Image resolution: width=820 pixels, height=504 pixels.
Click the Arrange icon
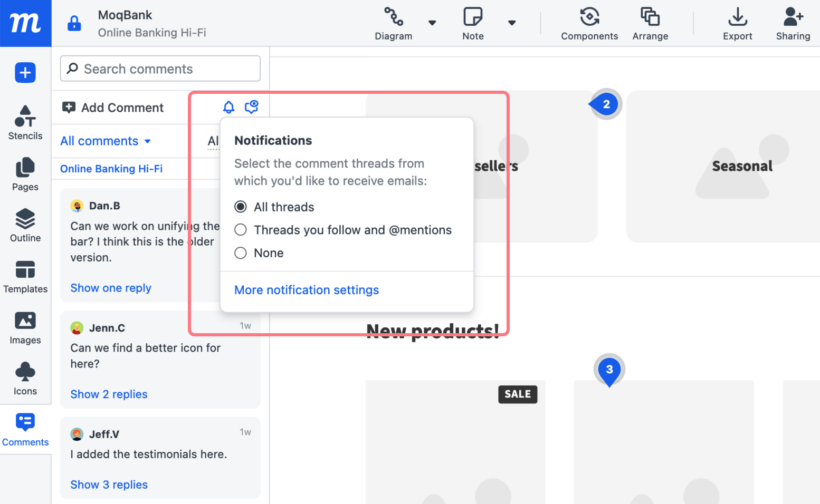(650, 23)
